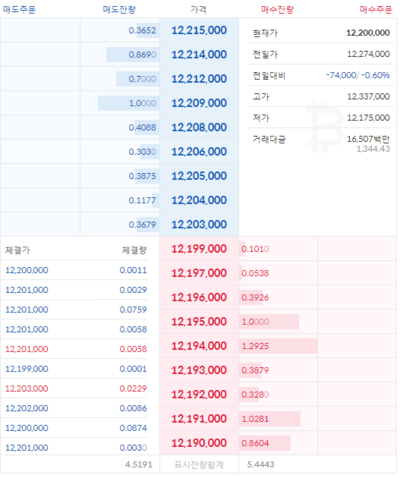400x478 pixels.
Task: Select ask price 12,209,000
Action: click(x=199, y=103)
